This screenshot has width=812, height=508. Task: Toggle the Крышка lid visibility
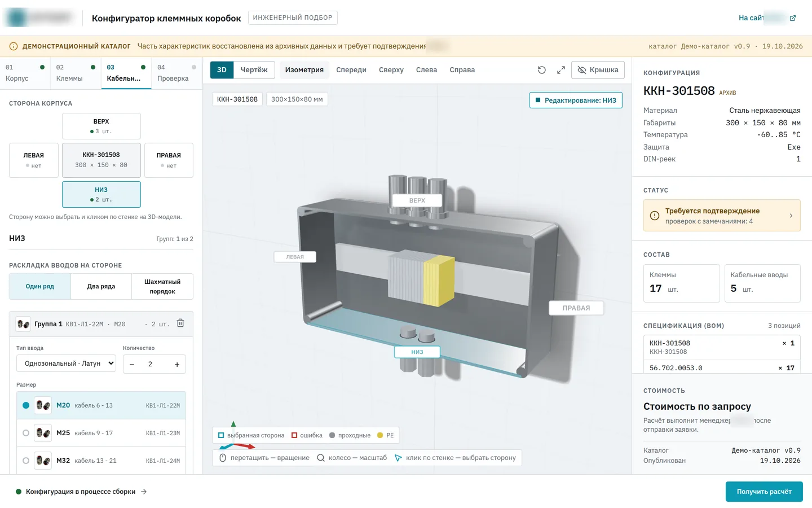[598, 70]
